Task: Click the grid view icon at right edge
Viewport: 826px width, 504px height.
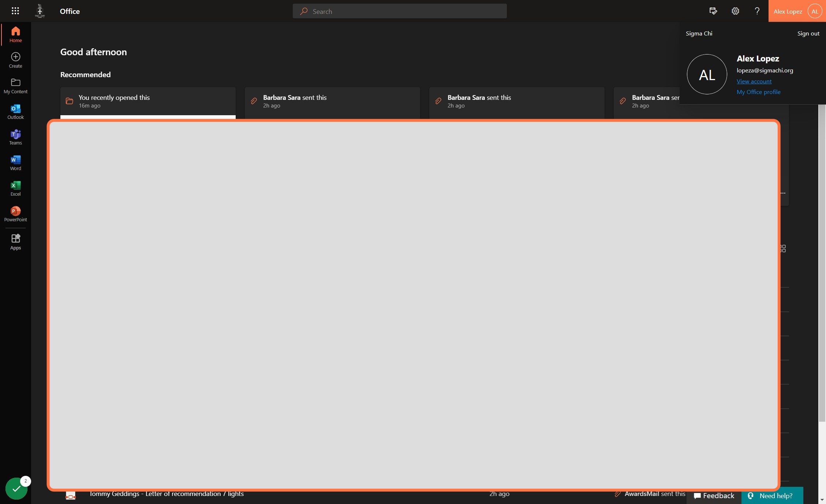Action: pyautogui.click(x=784, y=249)
